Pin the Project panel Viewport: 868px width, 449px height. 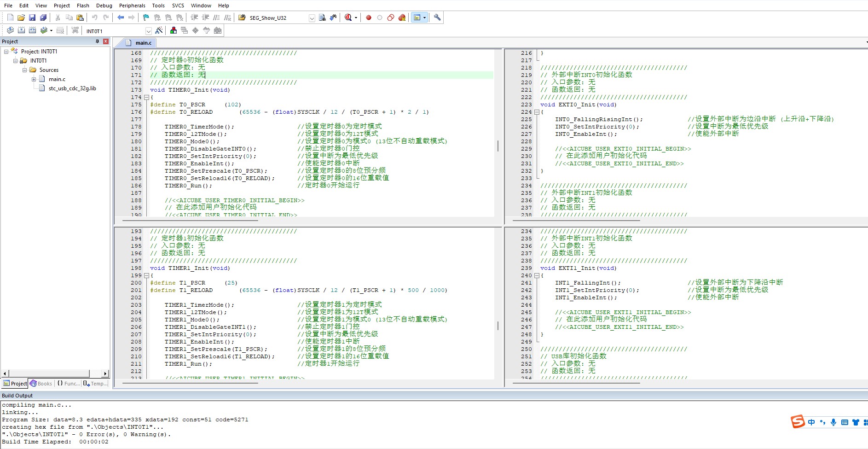pos(97,41)
